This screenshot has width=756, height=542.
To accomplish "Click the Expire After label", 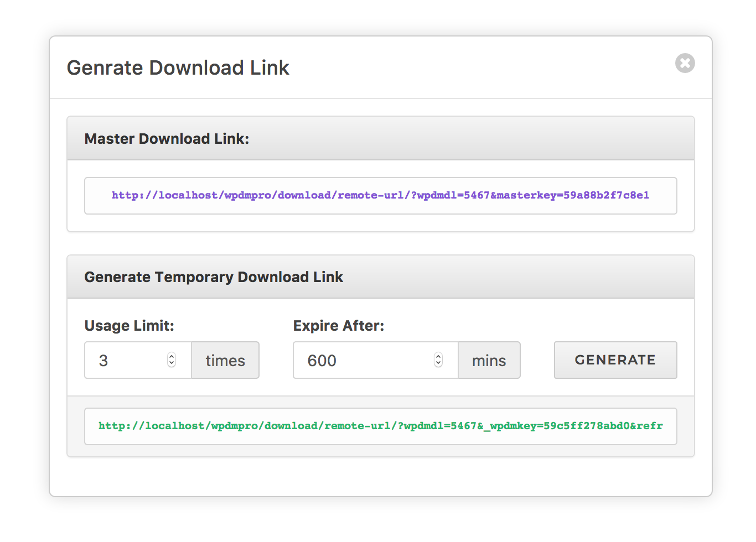I will [339, 326].
